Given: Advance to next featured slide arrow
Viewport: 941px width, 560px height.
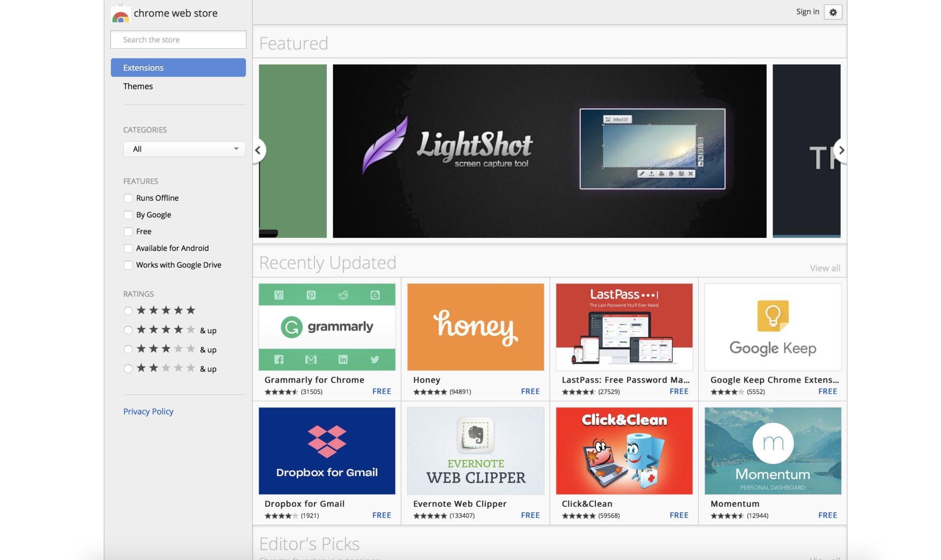Looking at the screenshot, I should coord(841,150).
